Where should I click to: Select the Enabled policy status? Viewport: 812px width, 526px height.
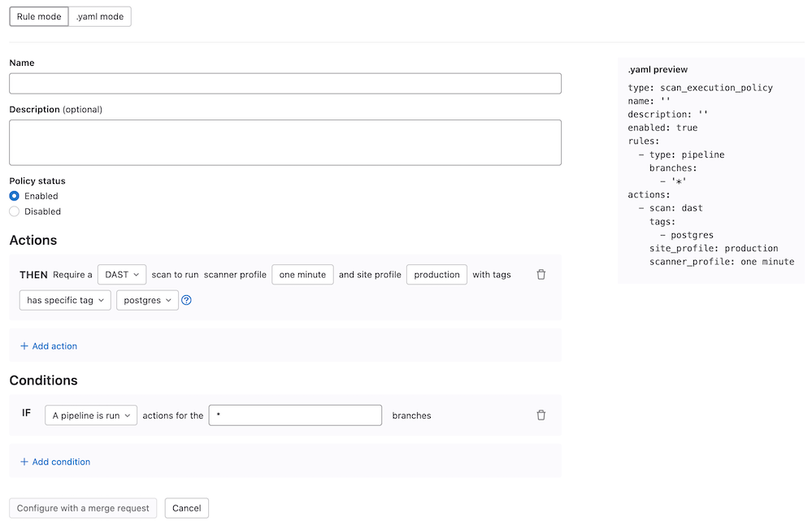click(13, 195)
